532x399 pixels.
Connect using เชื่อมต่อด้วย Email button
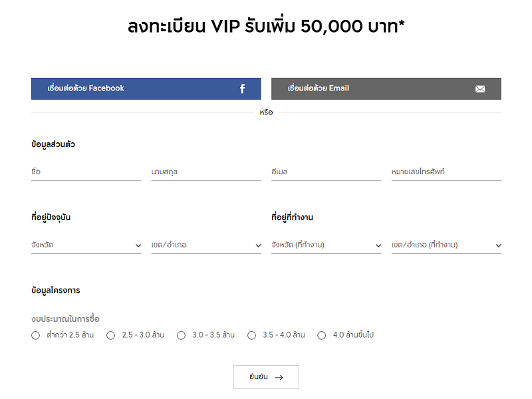386,88
